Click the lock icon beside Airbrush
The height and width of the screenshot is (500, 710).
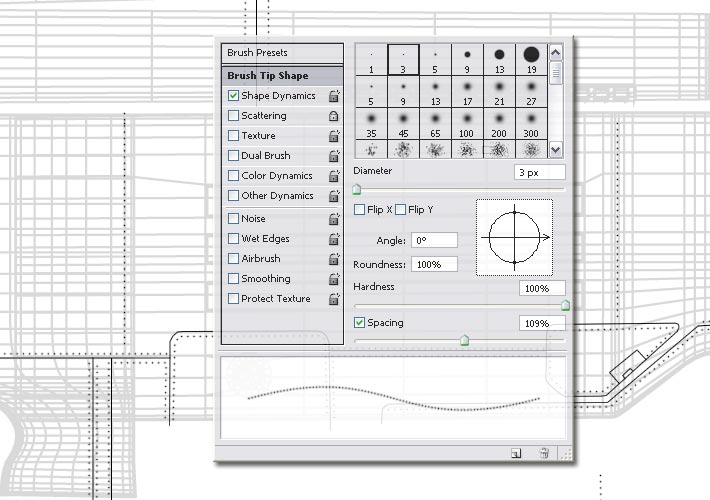pos(334,259)
